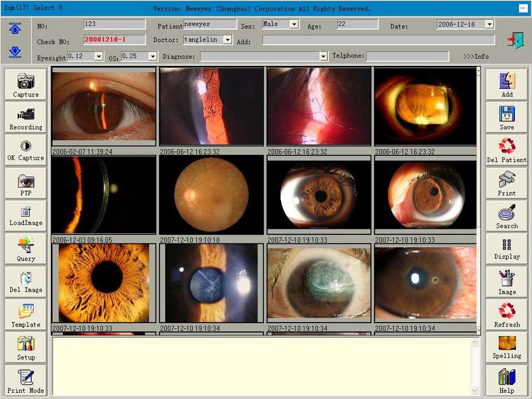Viewport: 532px width, 399px height.
Task: Open the Query tool
Action: (x=26, y=244)
